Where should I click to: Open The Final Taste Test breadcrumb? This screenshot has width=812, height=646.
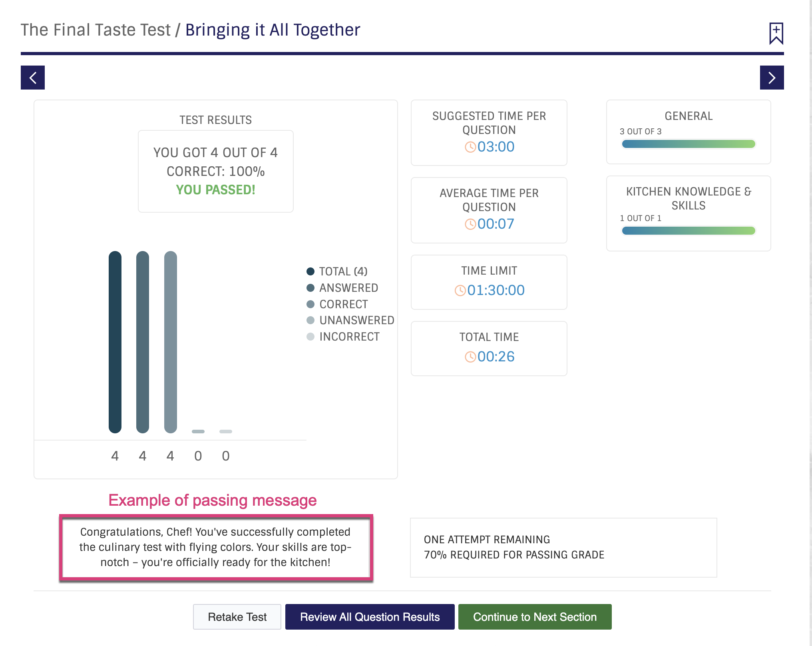coord(96,30)
